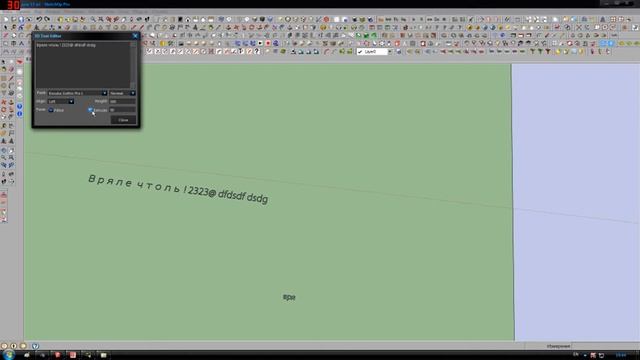Choose the Circle tool
The image size is (640, 360).
coord(4,85)
